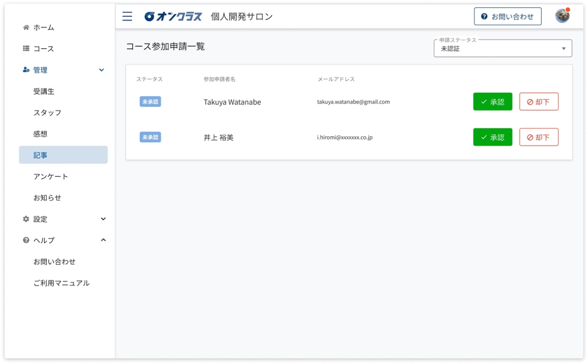Click the home icon beside ホーム
Image resolution: width=588 pixels, height=364 pixels.
tap(26, 27)
